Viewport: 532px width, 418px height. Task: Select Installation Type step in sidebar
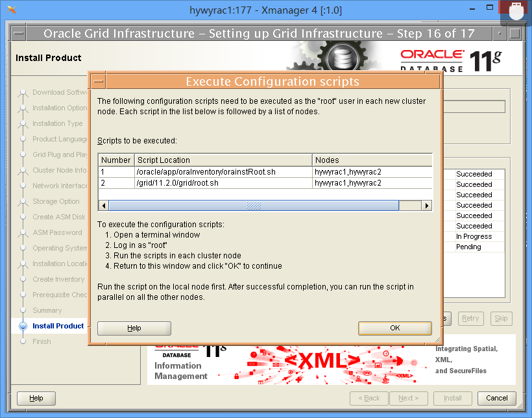click(57, 123)
